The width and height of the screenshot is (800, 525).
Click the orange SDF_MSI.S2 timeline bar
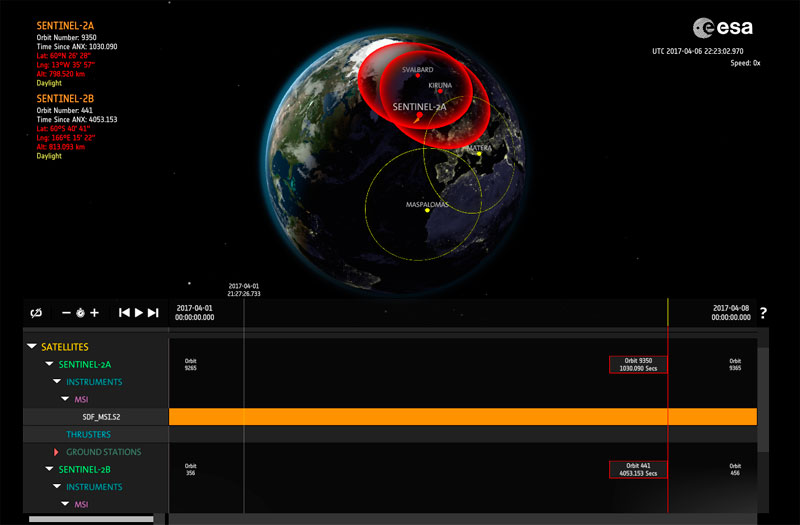463,417
